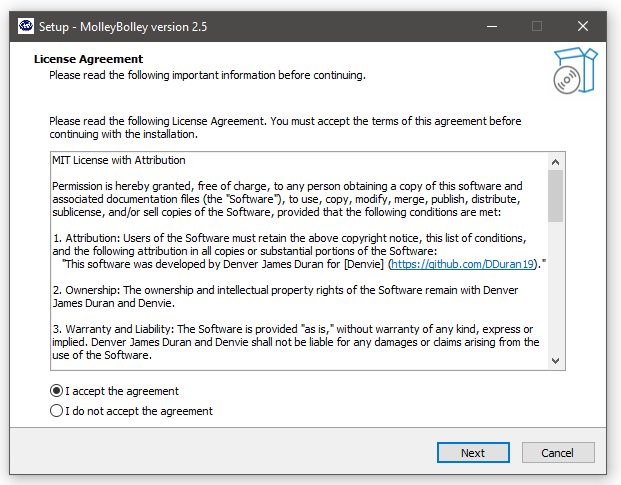The width and height of the screenshot is (621, 485).
Task: Cancel the installation
Action: click(x=558, y=453)
